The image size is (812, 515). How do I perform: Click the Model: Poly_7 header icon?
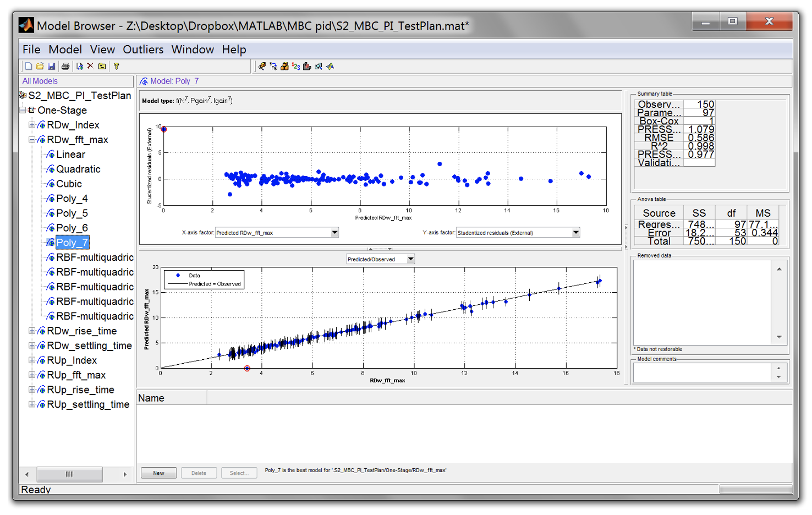144,81
